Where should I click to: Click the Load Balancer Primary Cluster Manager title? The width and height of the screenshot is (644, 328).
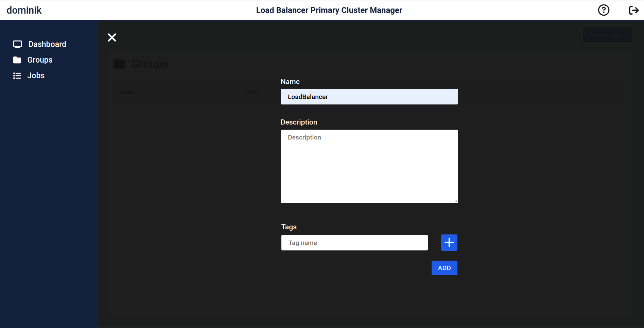point(329,10)
